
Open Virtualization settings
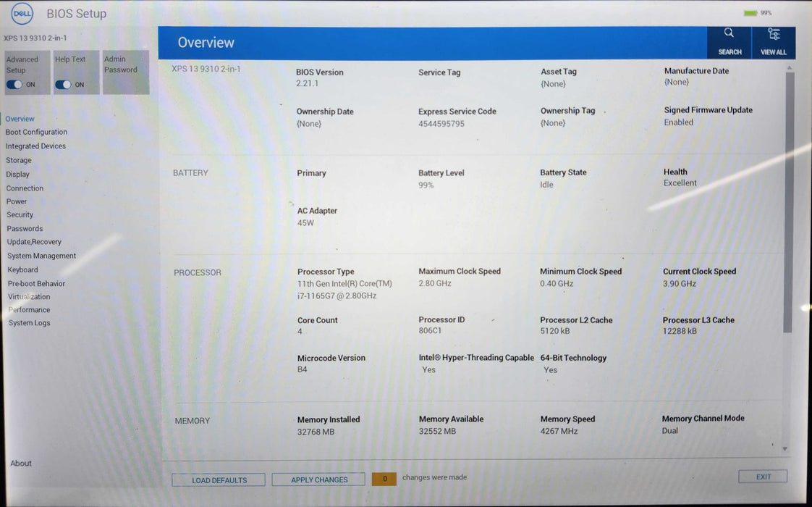pos(29,297)
